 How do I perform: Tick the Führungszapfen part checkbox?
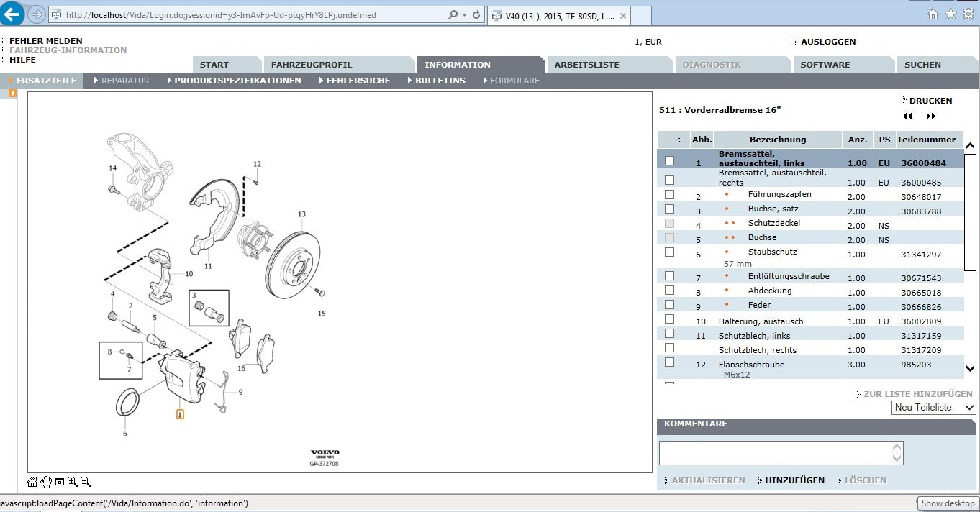coord(670,195)
